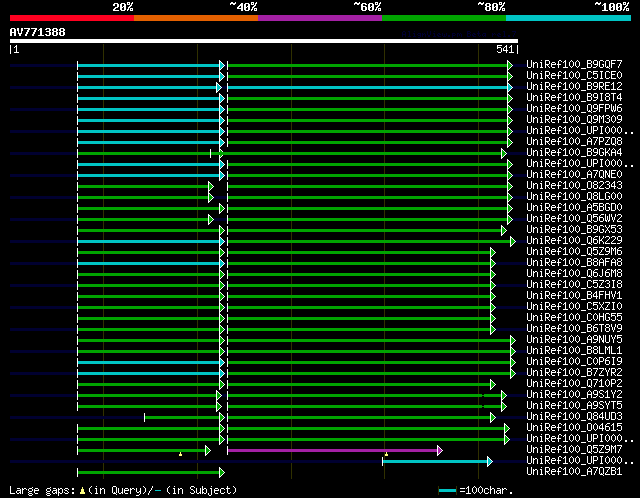Click the UniRef100_B4FHV1 label
This screenshot has width=640, height=498.
[x=574, y=296]
